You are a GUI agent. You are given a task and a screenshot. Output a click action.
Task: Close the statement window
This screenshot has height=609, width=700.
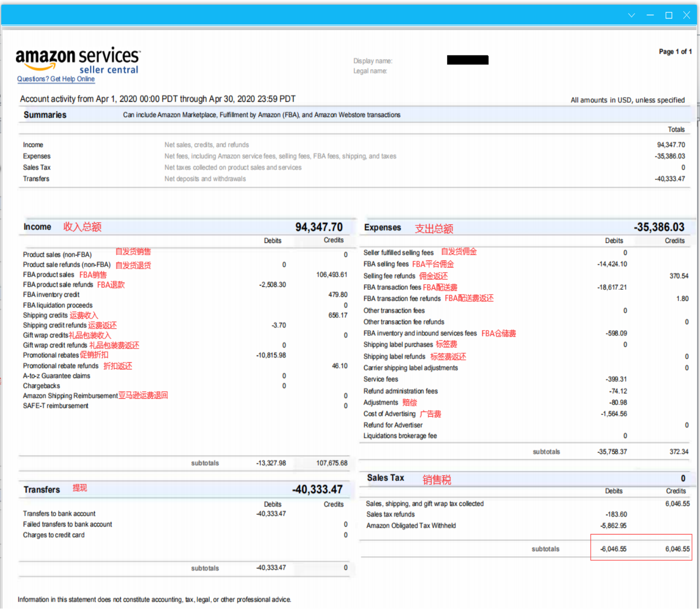pos(686,15)
